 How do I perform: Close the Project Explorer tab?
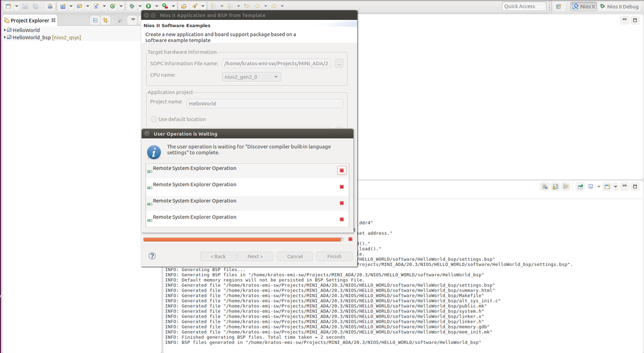pyautogui.click(x=54, y=20)
